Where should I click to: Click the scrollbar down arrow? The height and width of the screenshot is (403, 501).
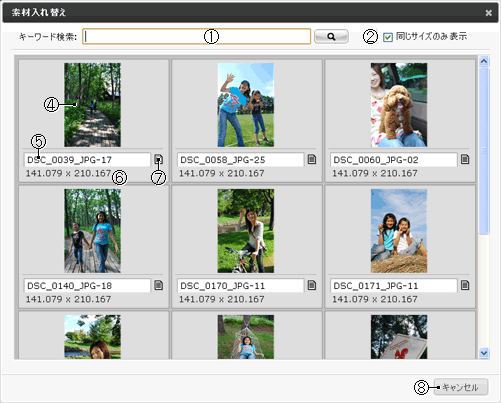pos(484,353)
